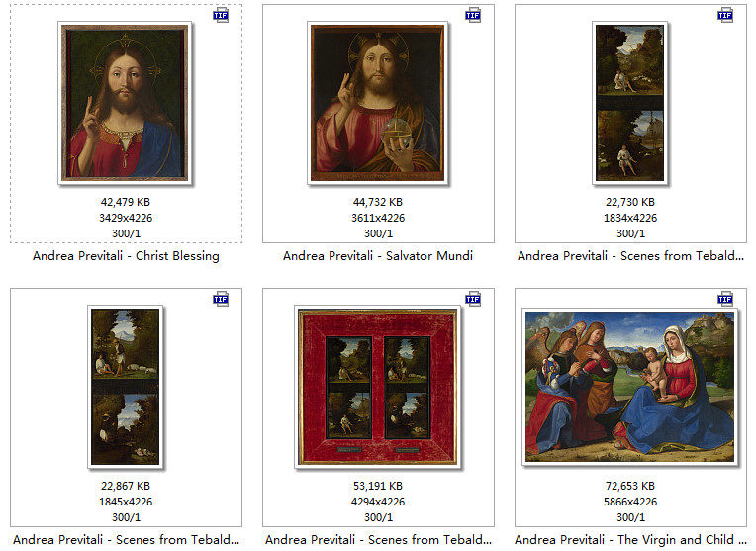Viewport: 756px width, 551px height.
Task: Select the 22,867 KB Tebaldeo scenes thumbnail
Action: tap(126, 387)
